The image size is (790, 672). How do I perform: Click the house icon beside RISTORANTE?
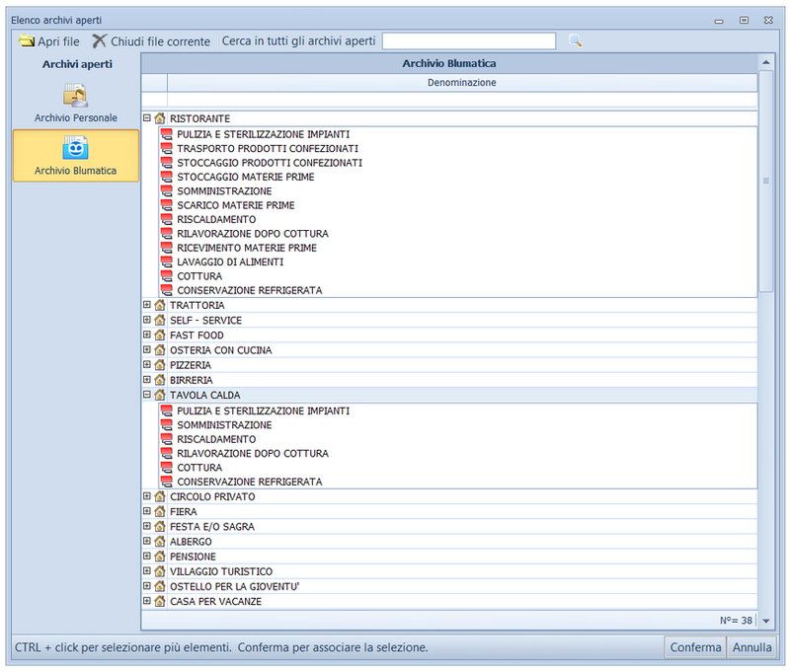point(160,118)
